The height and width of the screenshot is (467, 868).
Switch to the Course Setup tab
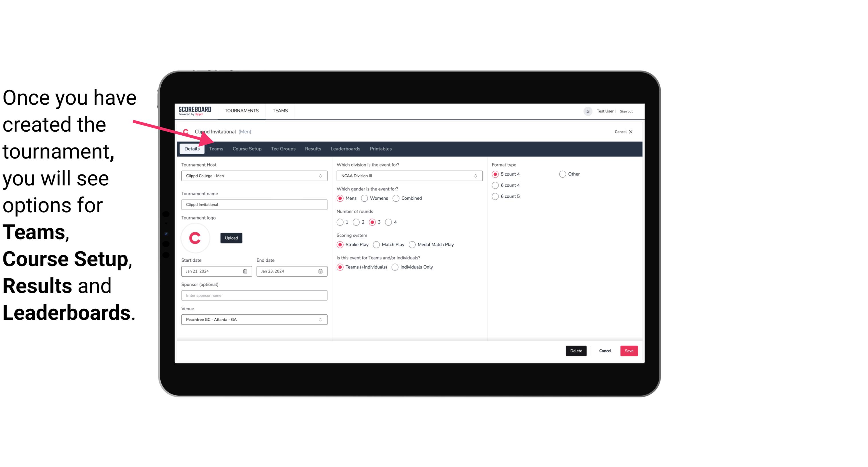click(246, 149)
